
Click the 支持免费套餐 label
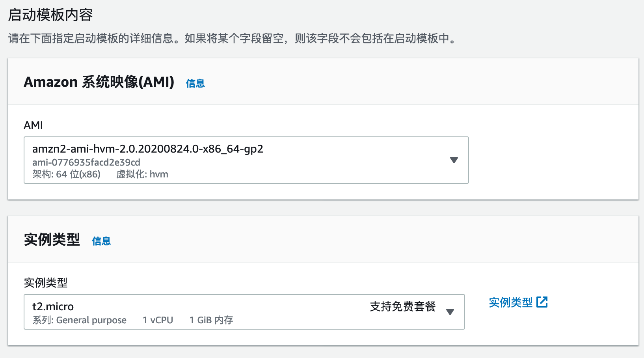tap(403, 306)
